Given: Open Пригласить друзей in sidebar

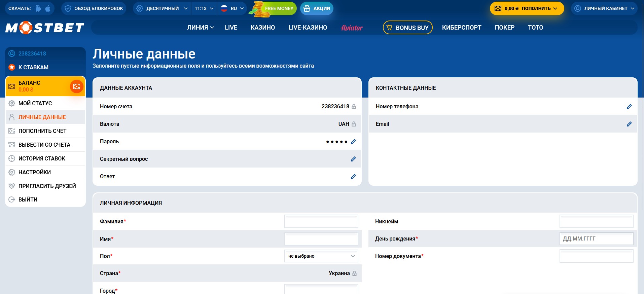Looking at the screenshot, I should coord(45,186).
